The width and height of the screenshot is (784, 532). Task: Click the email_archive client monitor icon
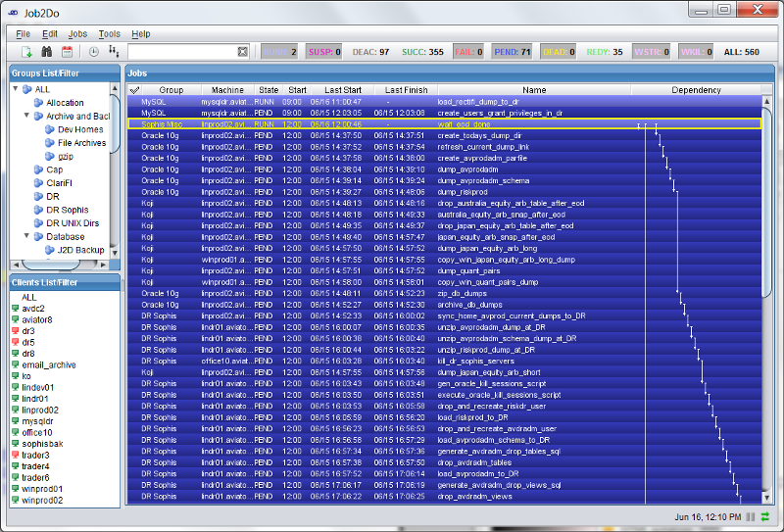15,365
